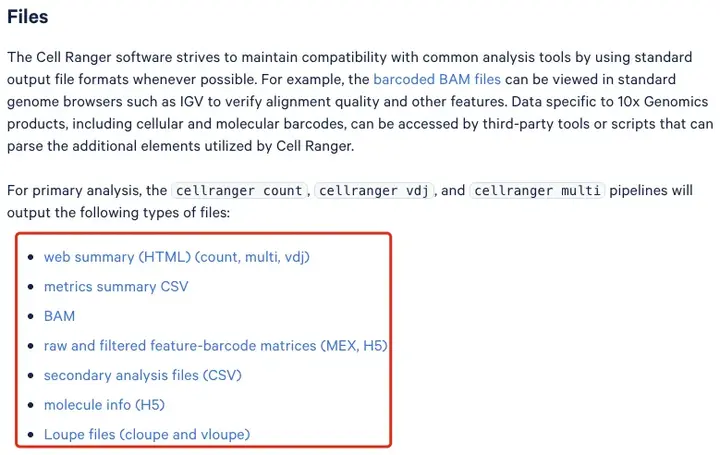
Task: Go to secondary analysis files (CSV)
Action: (x=143, y=375)
